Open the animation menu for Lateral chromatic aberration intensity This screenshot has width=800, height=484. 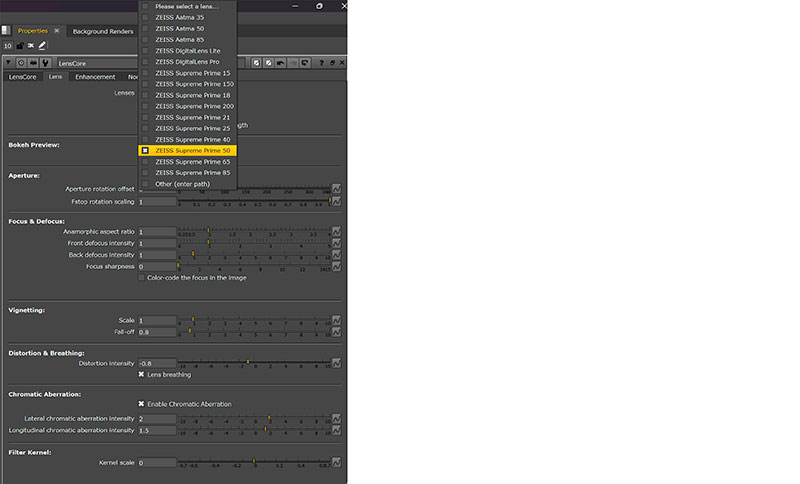pos(336,419)
